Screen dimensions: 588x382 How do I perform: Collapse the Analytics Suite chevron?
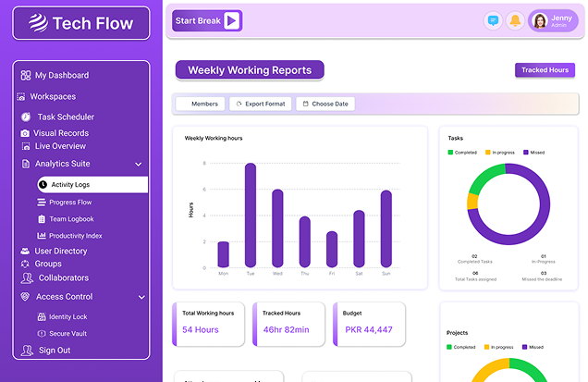[139, 164]
